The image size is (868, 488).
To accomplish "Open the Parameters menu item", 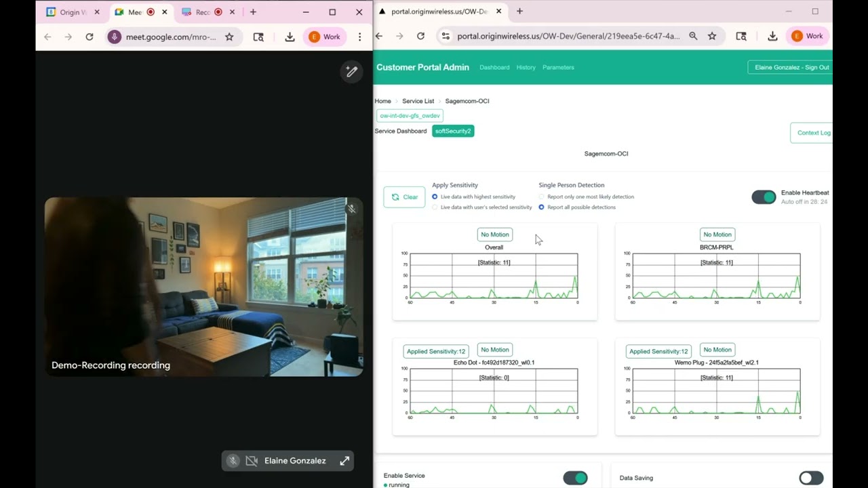I will click(558, 67).
